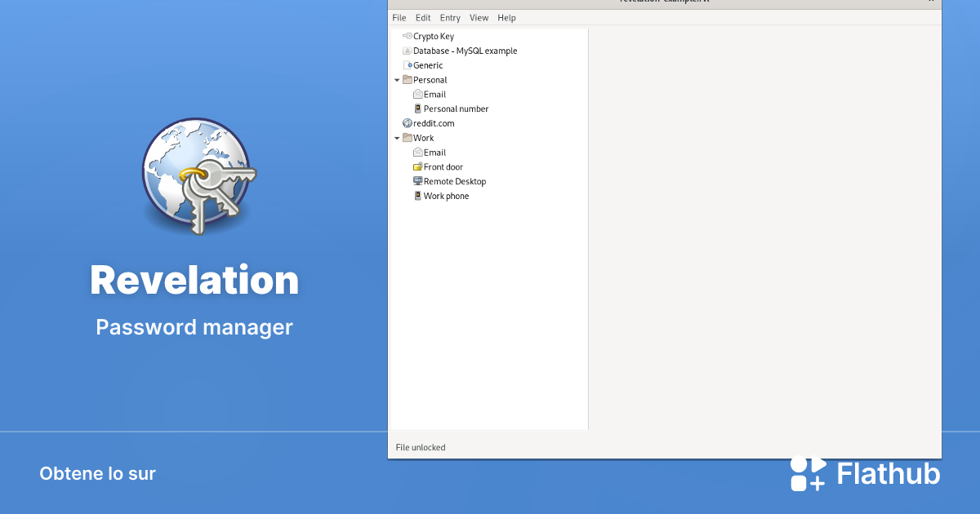Click the Front door door-key icon

[x=416, y=166]
